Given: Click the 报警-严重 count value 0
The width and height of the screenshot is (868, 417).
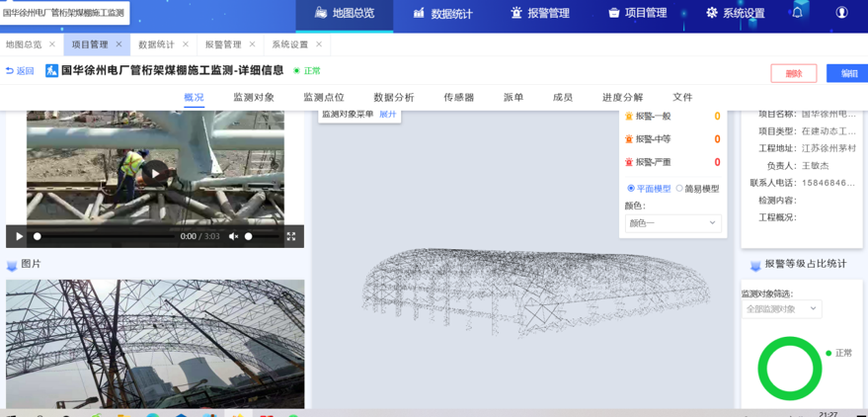Looking at the screenshot, I should coord(718,162).
